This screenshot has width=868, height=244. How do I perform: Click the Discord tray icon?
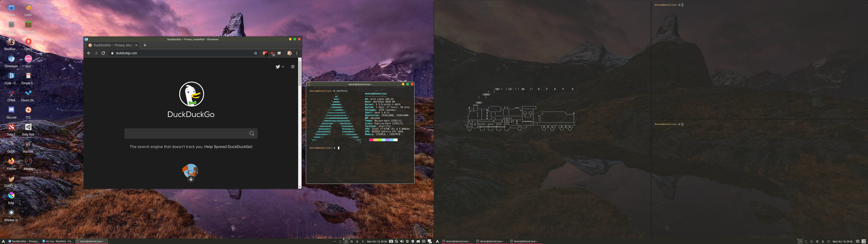pyautogui.click(x=418, y=241)
